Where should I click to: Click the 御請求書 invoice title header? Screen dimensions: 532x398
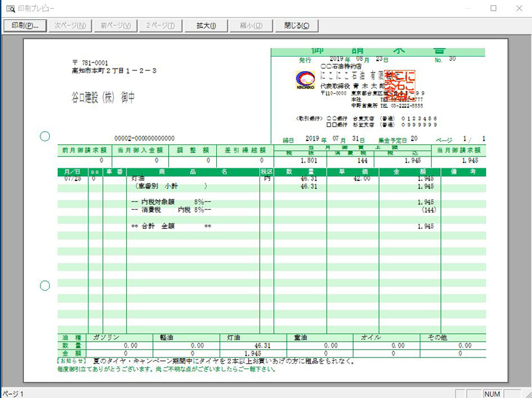click(x=378, y=52)
